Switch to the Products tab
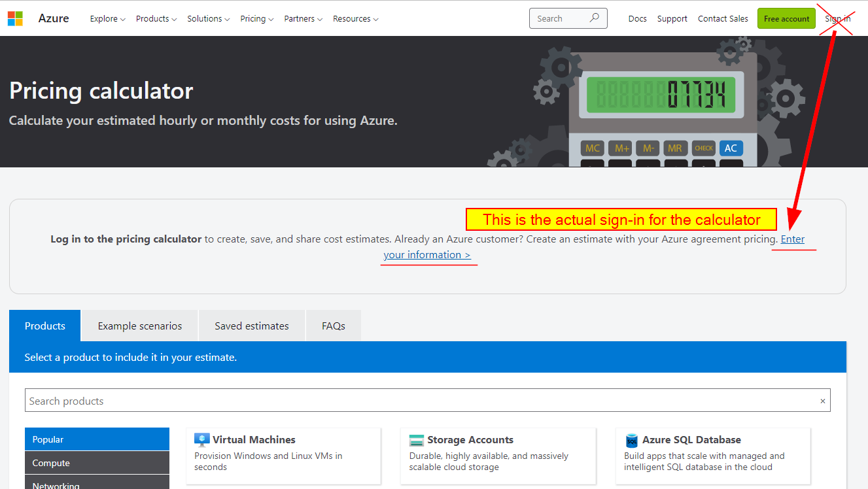Image resolution: width=868 pixels, height=489 pixels. pyautogui.click(x=45, y=326)
